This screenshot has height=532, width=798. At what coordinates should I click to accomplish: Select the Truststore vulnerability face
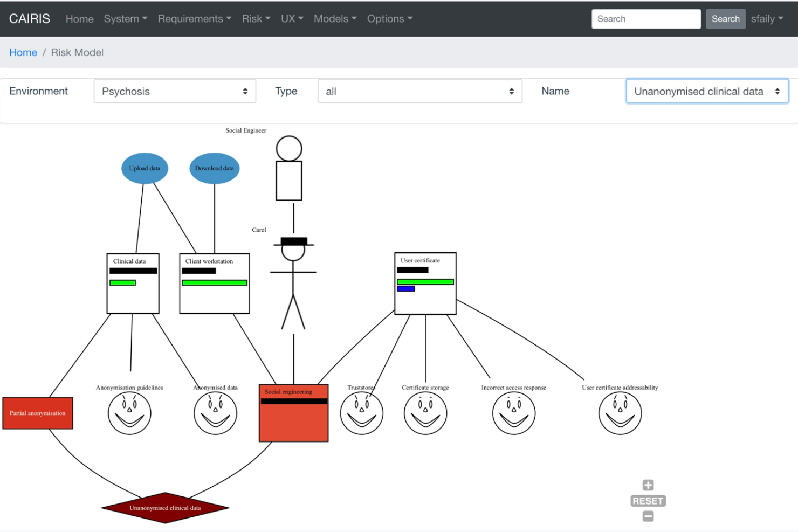pos(362,413)
